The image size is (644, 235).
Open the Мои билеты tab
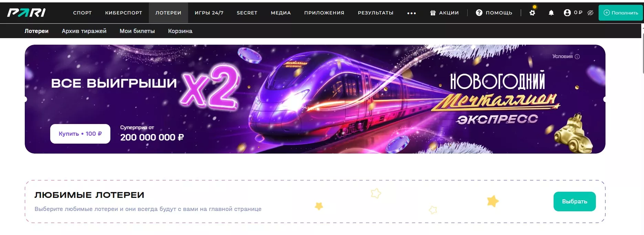(137, 31)
